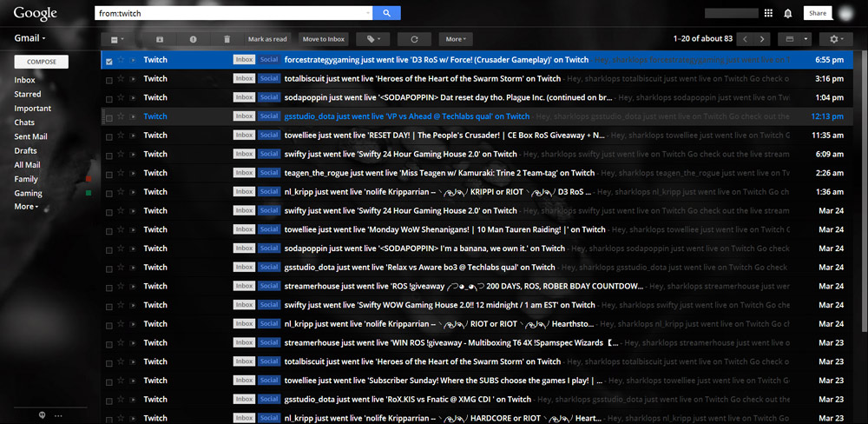Report spam with the exclamation icon
Screen dimensions: 868x424
coord(194,39)
